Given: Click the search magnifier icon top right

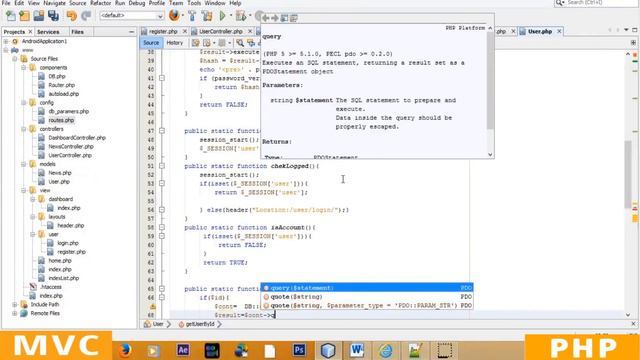Looking at the screenshot, I should (559, 2).
